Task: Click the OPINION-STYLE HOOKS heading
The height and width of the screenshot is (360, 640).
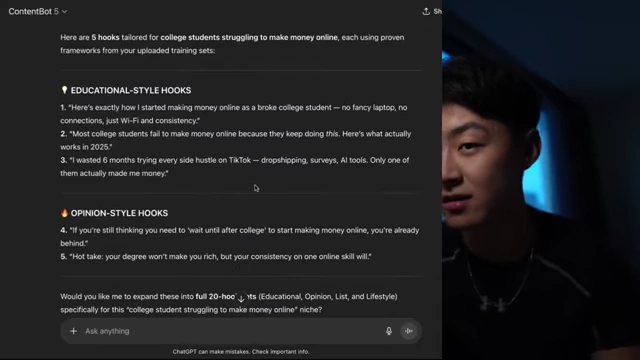Action: point(119,213)
